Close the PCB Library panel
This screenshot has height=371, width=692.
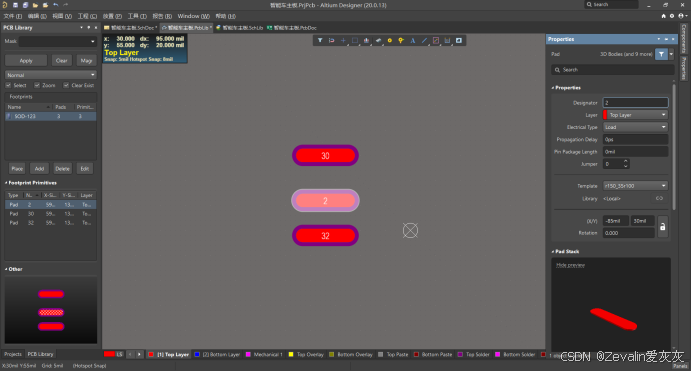(96, 27)
